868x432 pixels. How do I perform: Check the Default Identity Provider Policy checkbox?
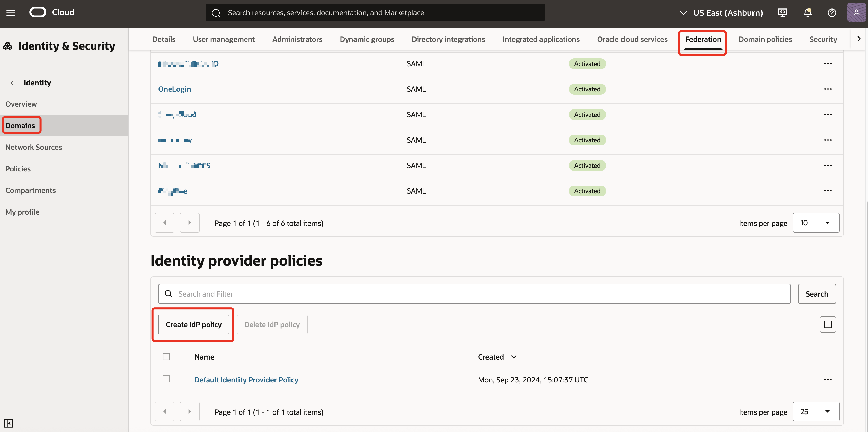(x=166, y=379)
